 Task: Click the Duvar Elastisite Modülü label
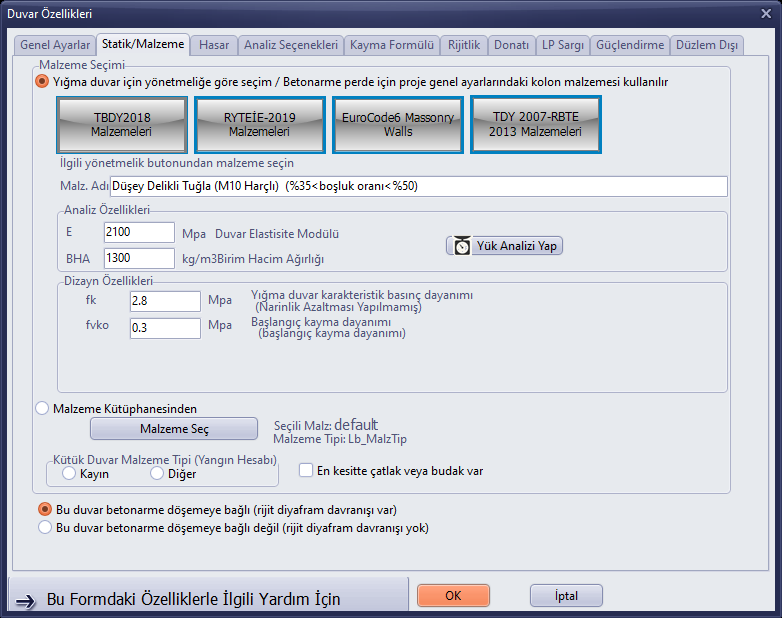(x=277, y=234)
